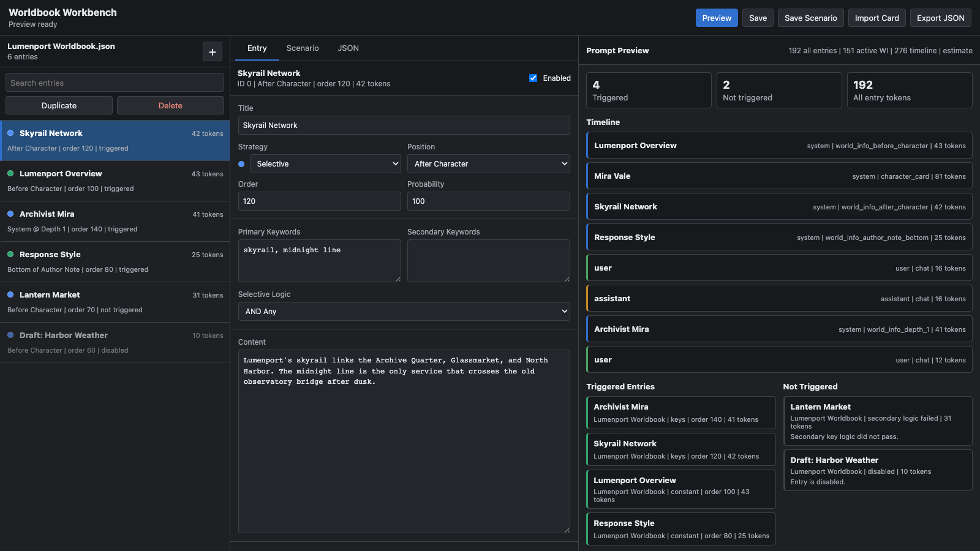
Task: Click the Secondary Keywords text area
Action: tap(489, 261)
